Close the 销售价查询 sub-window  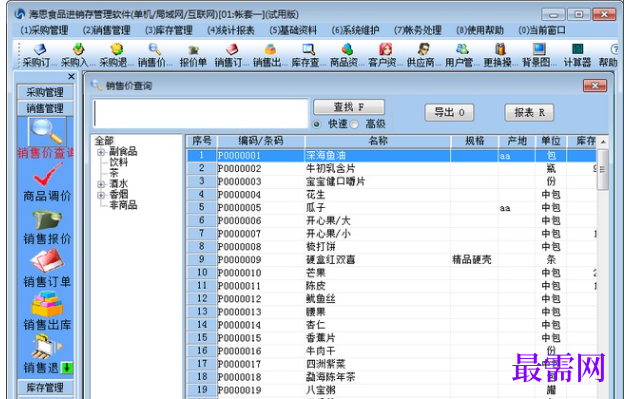coord(595,86)
